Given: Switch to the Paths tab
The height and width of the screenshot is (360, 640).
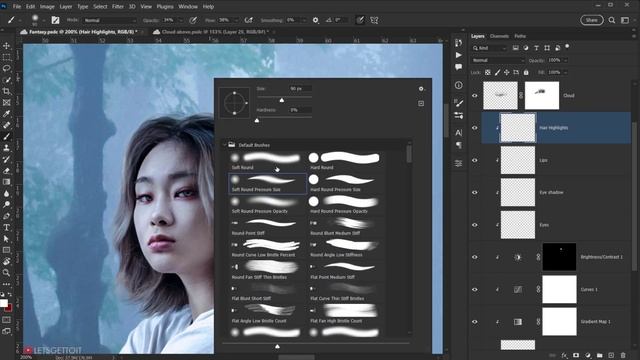Looking at the screenshot, I should (x=520, y=36).
